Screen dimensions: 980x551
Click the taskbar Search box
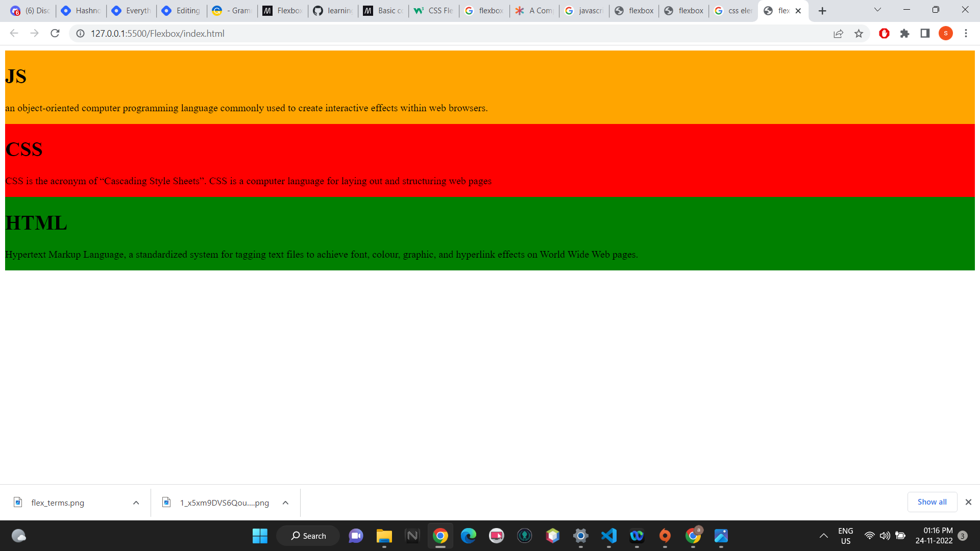[x=308, y=536]
